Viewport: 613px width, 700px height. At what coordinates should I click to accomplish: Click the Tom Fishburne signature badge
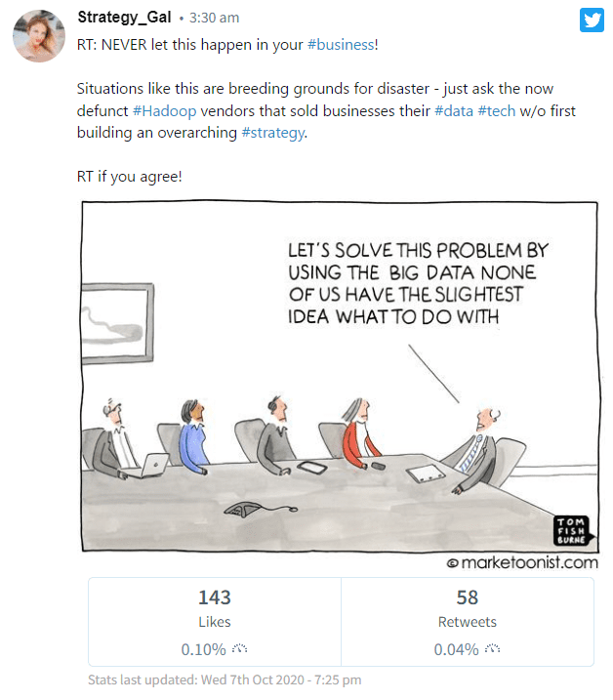pyautogui.click(x=573, y=530)
